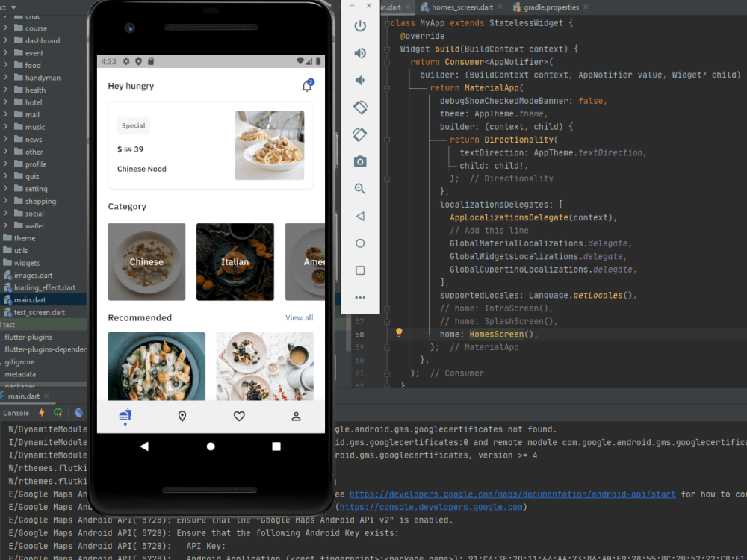Take a screenshot with the camera icon
The width and height of the screenshot is (747, 560).
[360, 161]
